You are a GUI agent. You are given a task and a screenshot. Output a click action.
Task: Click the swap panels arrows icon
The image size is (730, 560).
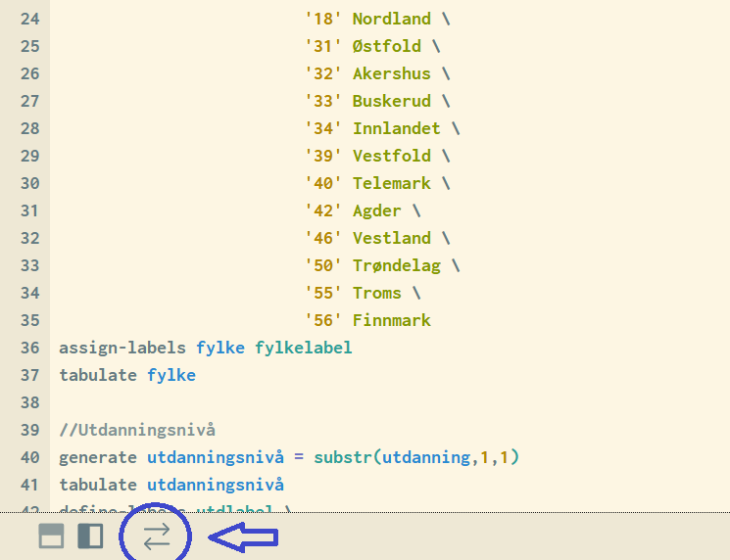[x=157, y=536]
